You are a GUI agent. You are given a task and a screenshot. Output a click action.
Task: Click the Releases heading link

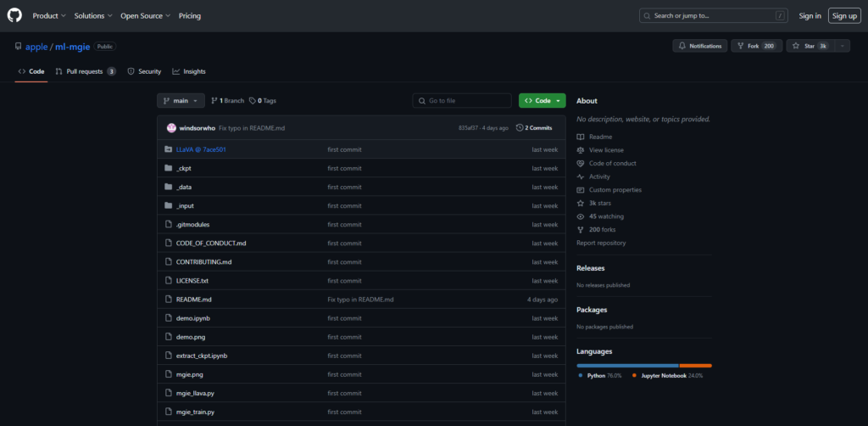[591, 268]
